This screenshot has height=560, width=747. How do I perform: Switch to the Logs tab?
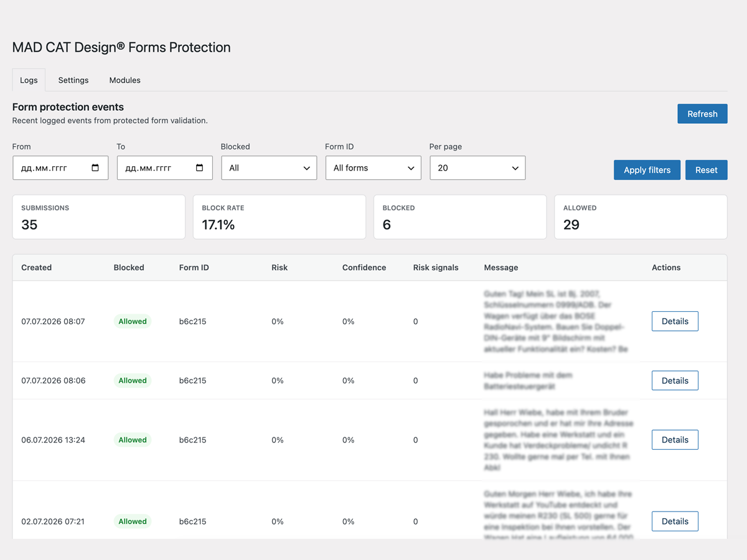coord(29,80)
